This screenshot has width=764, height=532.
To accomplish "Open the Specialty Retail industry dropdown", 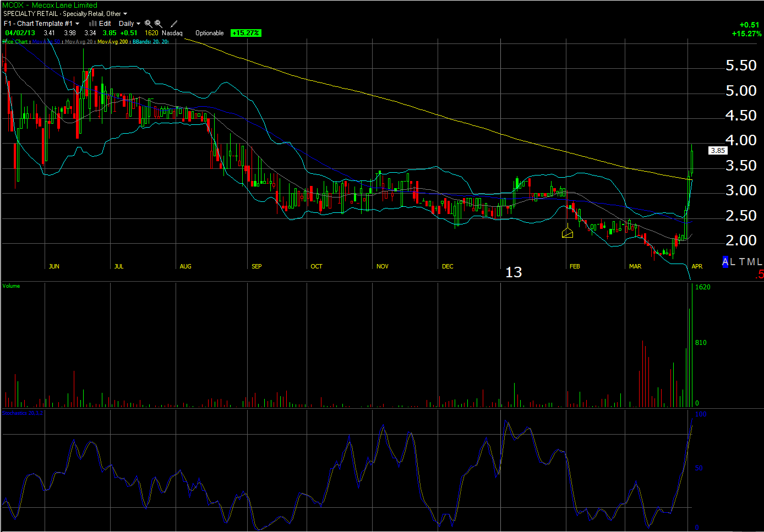I will 125,14.
